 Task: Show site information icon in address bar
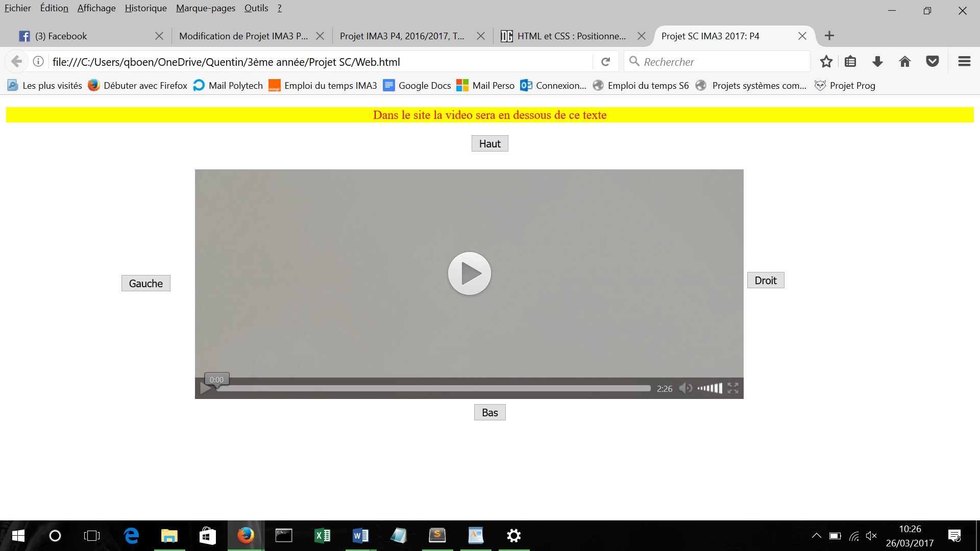coord(38,62)
